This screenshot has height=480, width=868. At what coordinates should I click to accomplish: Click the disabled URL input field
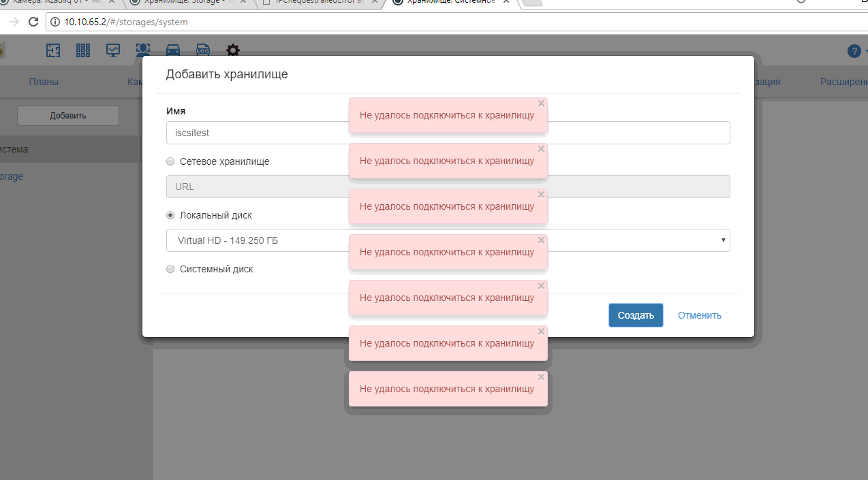[448, 187]
